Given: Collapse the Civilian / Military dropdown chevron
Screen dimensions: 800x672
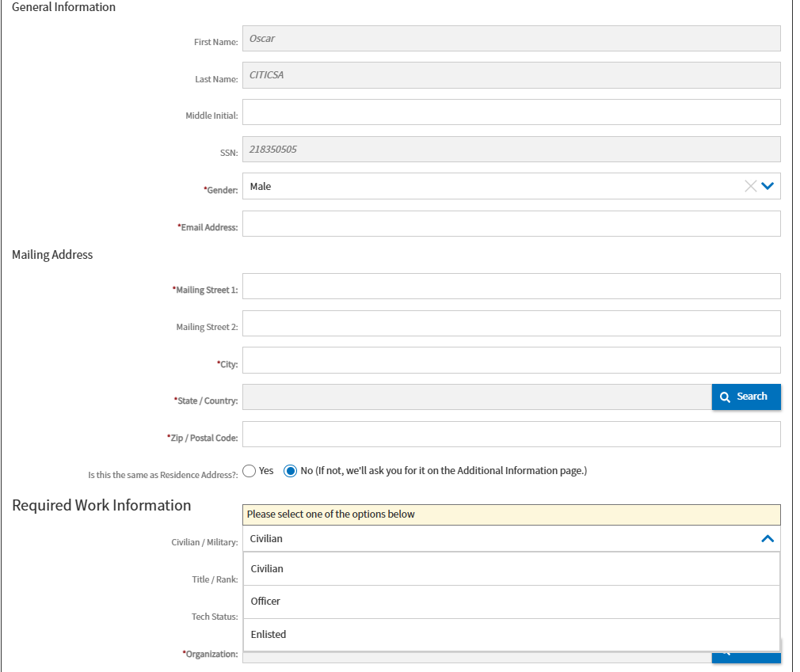Looking at the screenshot, I should (767, 539).
